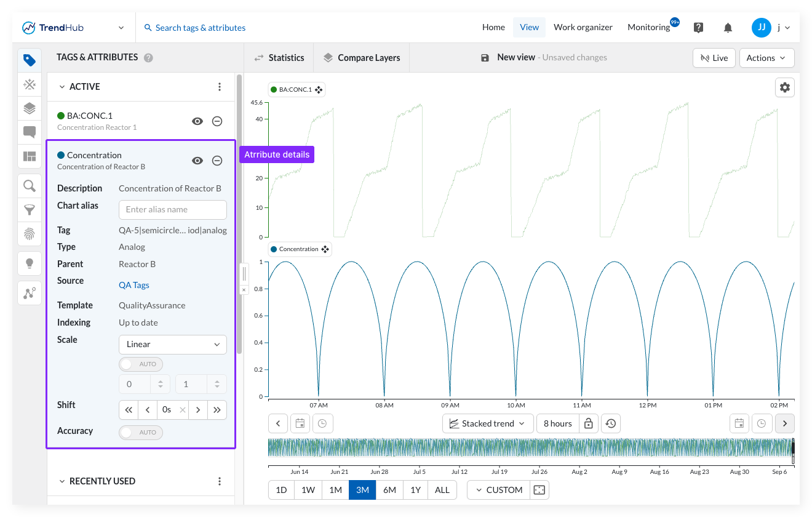Open the fingerprint tool in sidebar
812x517 pixels.
30,233
